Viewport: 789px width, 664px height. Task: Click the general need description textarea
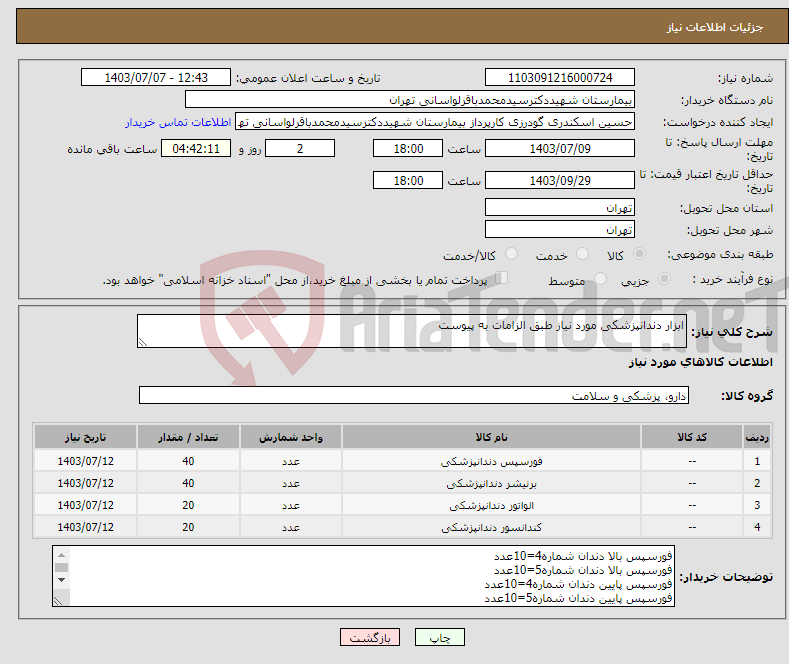point(412,331)
